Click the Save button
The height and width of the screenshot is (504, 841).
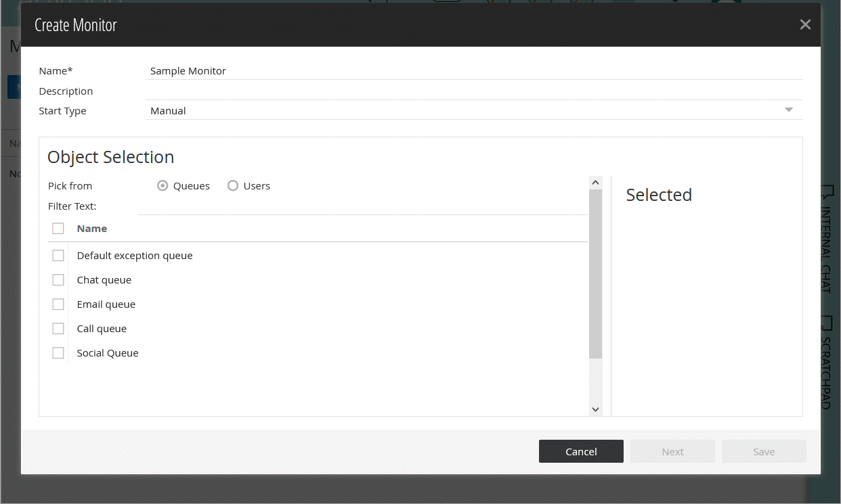(764, 451)
